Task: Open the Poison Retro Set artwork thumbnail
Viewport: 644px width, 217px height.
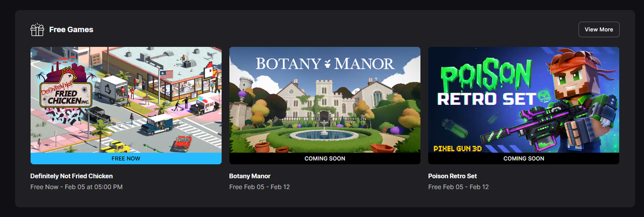Action: 524,100
